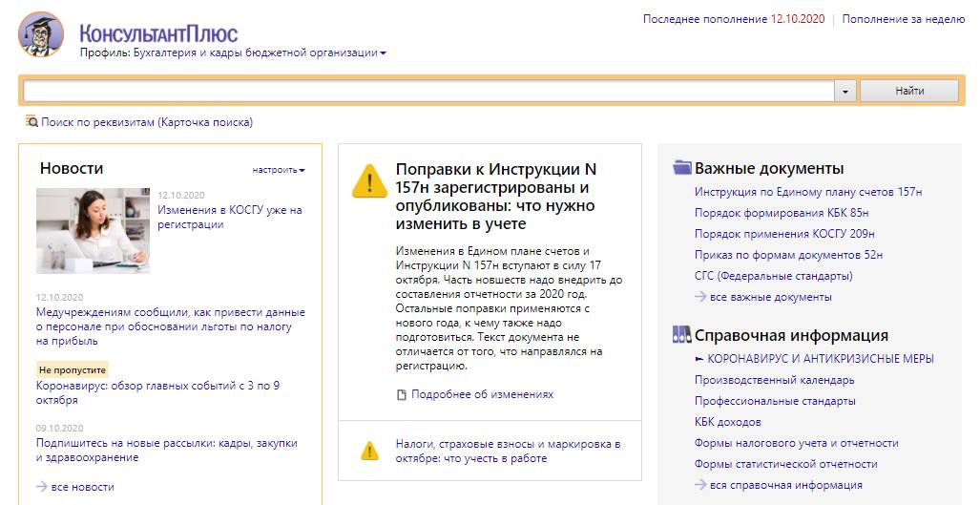This screenshot has width=980, height=505.
Task: Click the large yellow warning triangle icon
Action: pos(369,181)
